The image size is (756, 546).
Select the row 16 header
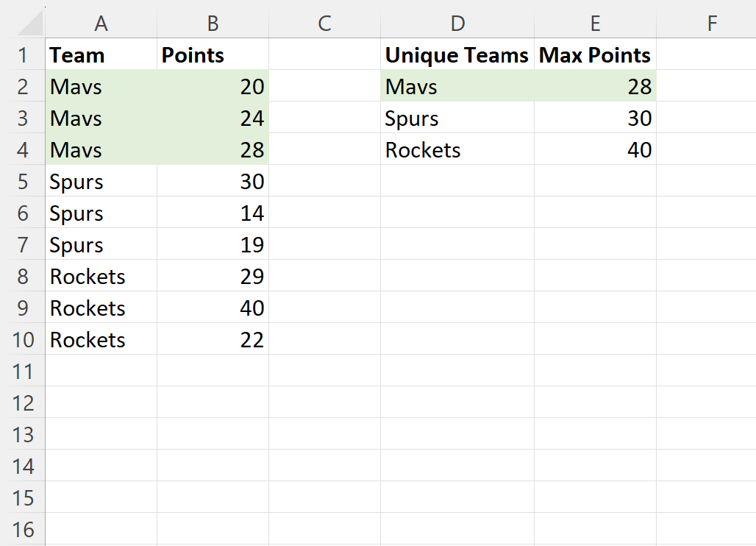coord(23,530)
